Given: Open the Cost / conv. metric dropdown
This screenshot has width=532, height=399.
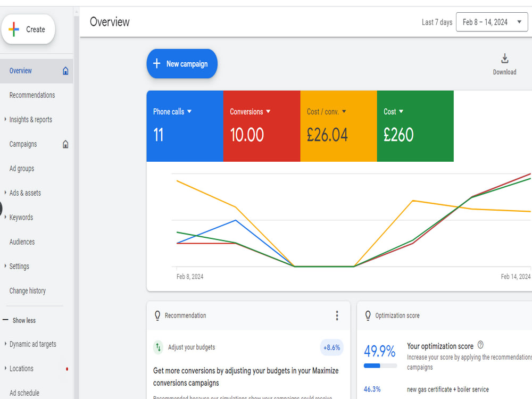Looking at the screenshot, I should 327,112.
